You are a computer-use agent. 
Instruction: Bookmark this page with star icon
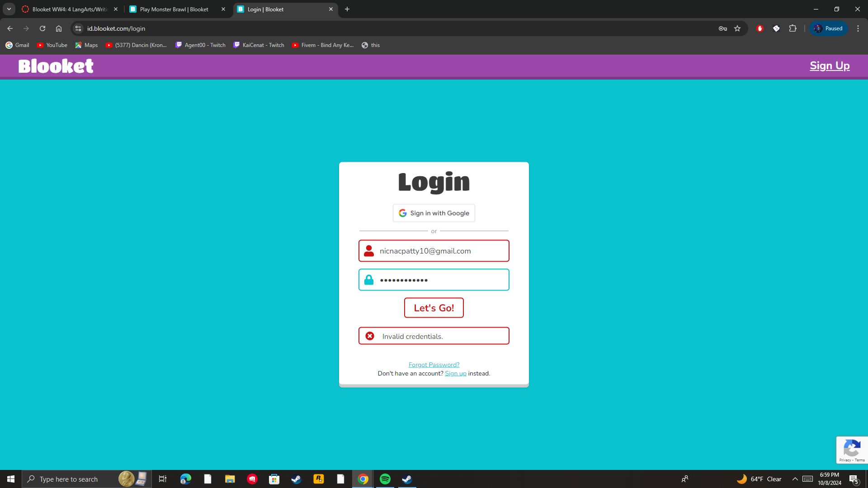tap(737, 28)
